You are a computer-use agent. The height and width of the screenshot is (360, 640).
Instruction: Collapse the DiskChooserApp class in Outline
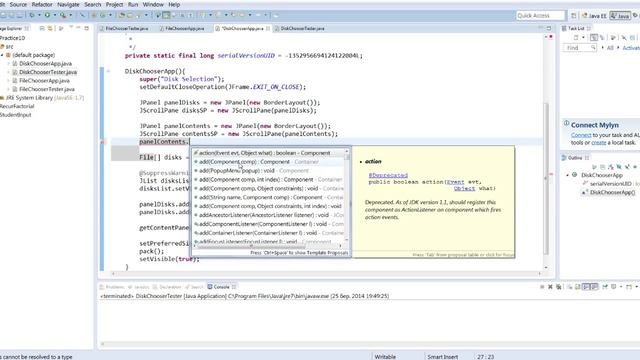567,175
